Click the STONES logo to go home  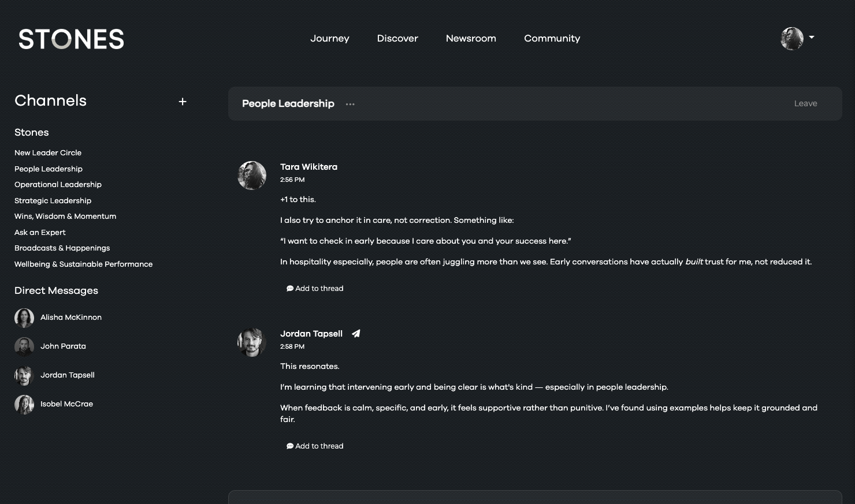pyautogui.click(x=71, y=39)
